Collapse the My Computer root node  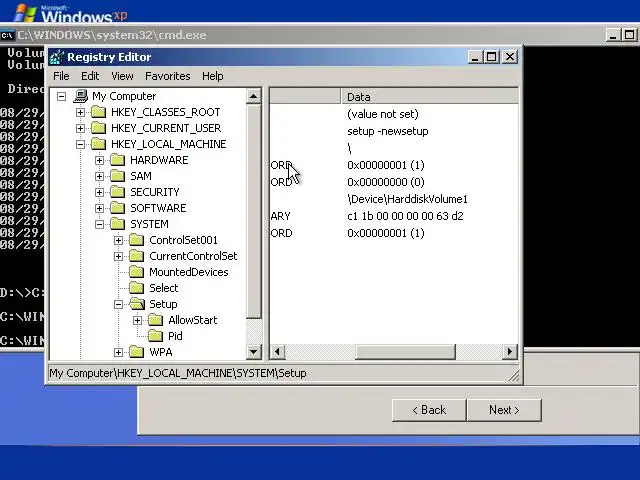(61, 96)
